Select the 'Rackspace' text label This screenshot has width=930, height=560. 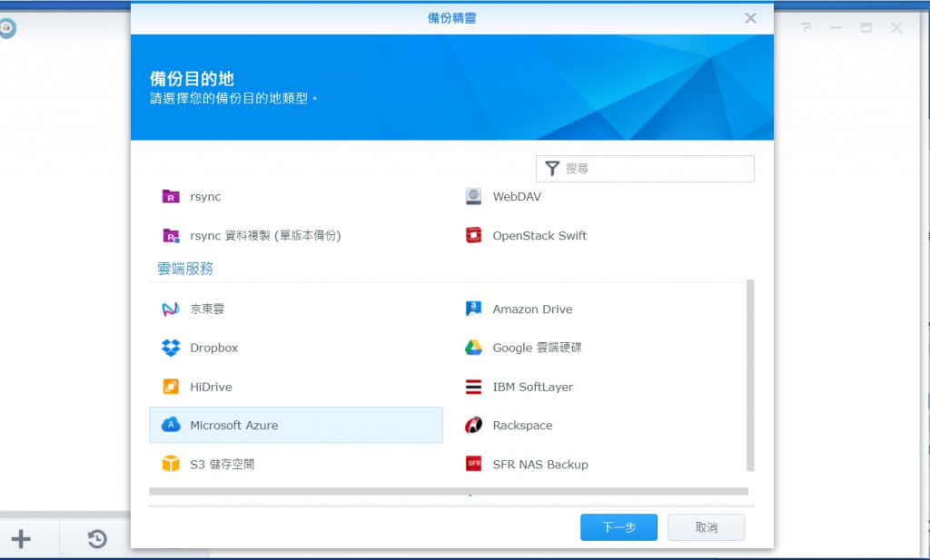[522, 425]
